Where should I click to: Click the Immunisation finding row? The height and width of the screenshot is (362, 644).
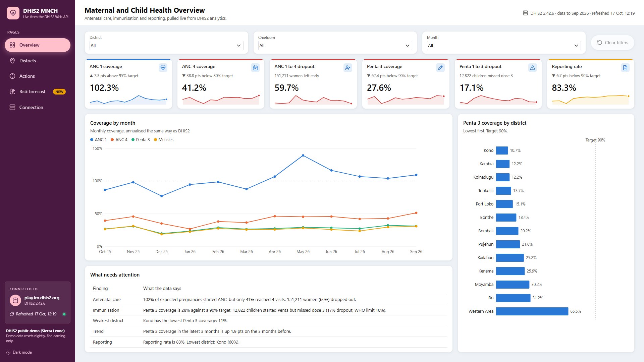click(x=269, y=310)
